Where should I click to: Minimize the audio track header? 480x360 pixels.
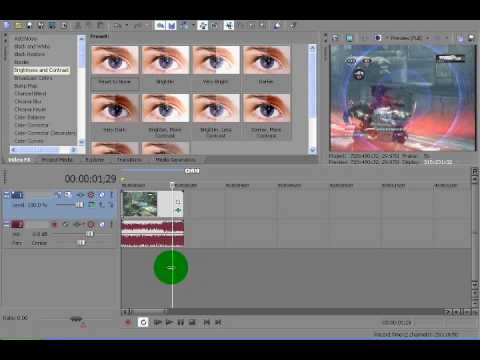point(6,224)
